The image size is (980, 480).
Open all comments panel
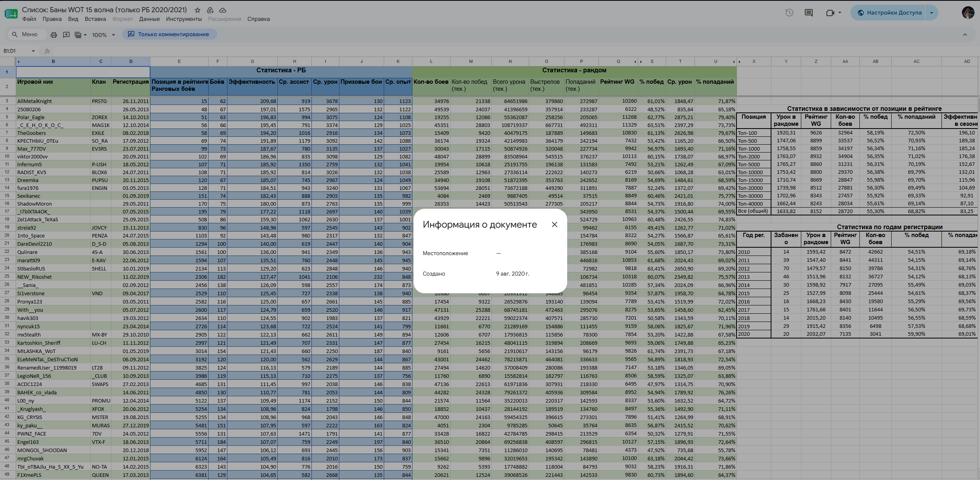click(809, 13)
